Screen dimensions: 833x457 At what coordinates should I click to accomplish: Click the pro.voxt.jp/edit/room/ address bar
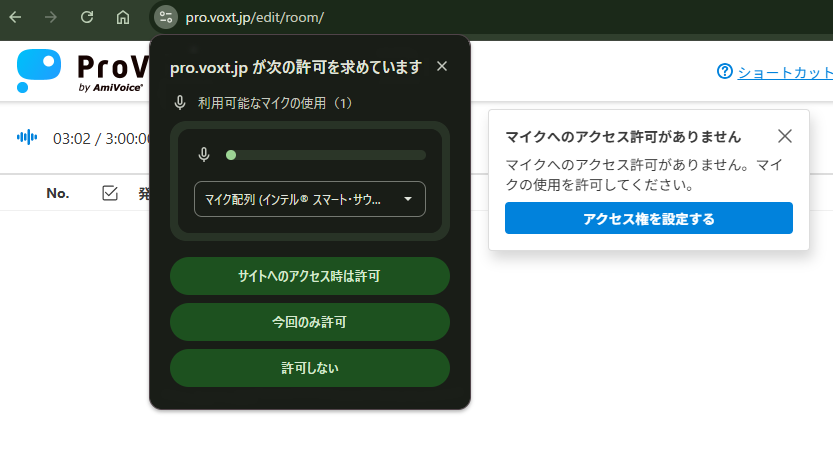point(254,18)
